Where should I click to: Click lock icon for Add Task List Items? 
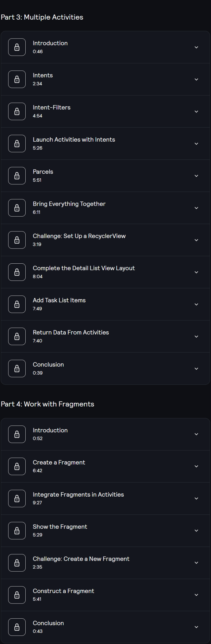pyautogui.click(x=17, y=304)
